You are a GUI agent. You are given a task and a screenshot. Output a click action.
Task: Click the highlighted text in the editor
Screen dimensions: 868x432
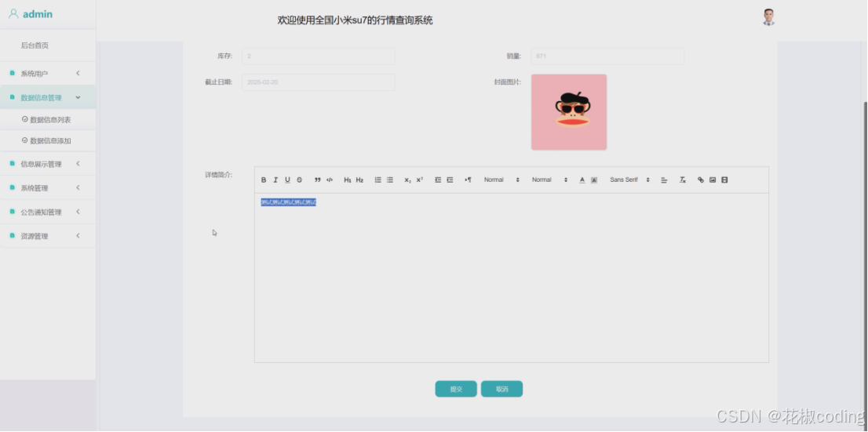coord(288,202)
